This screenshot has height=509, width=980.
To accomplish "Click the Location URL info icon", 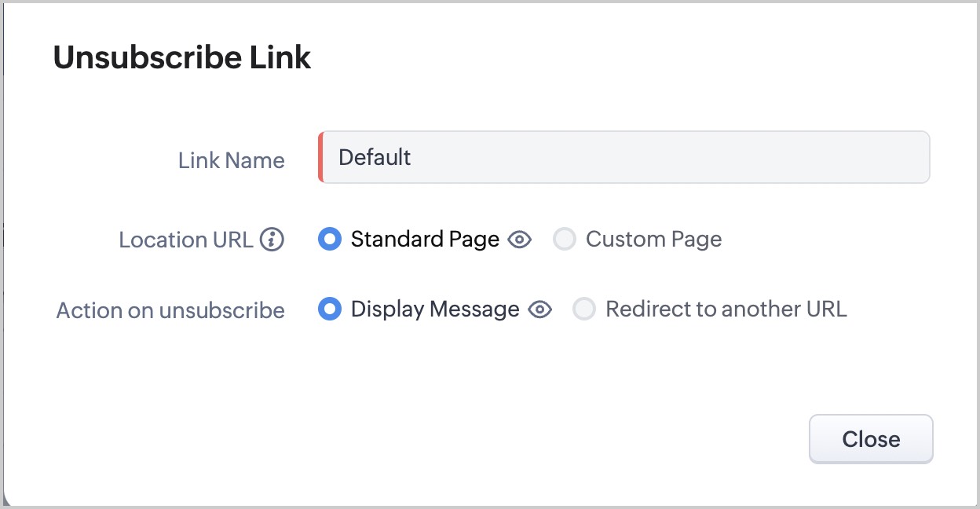I will point(272,240).
